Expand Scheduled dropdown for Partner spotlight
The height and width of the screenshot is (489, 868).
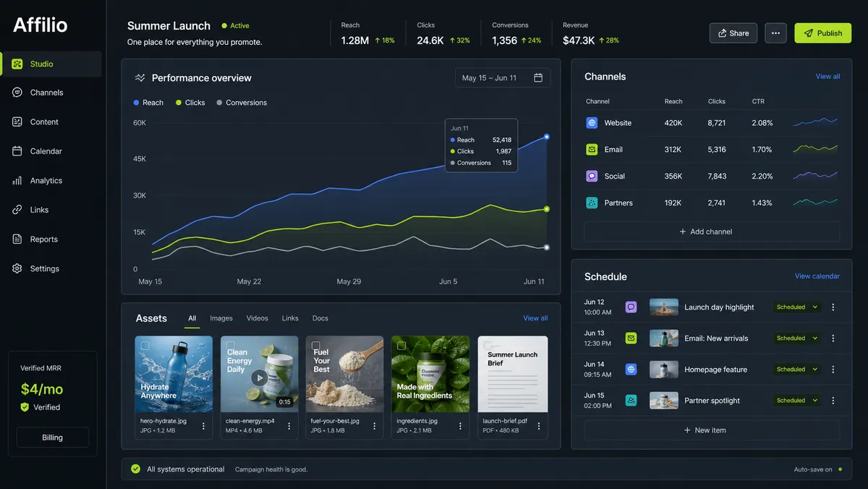point(797,401)
